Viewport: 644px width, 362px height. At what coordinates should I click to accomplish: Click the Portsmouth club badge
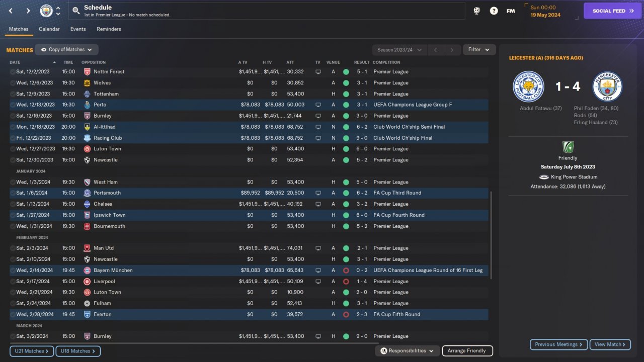(x=87, y=193)
